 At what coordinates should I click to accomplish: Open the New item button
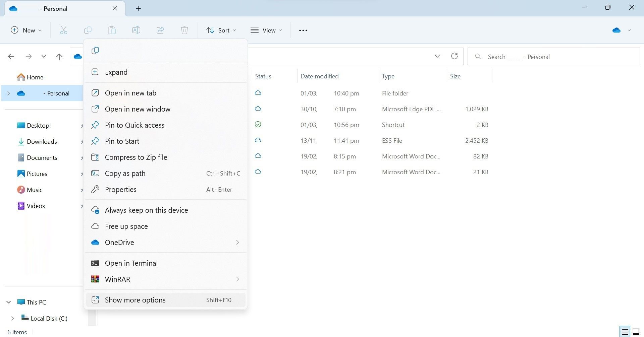[x=26, y=30]
